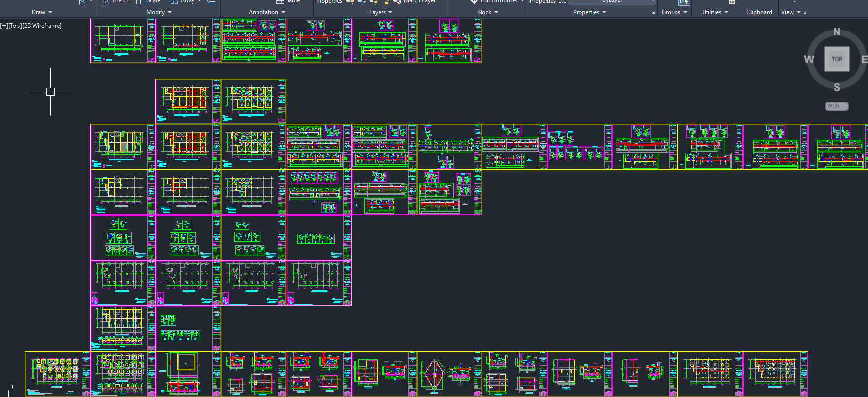This screenshot has width=868, height=397.
Task: Select the last sheet in the bottom row
Action: 775,374
